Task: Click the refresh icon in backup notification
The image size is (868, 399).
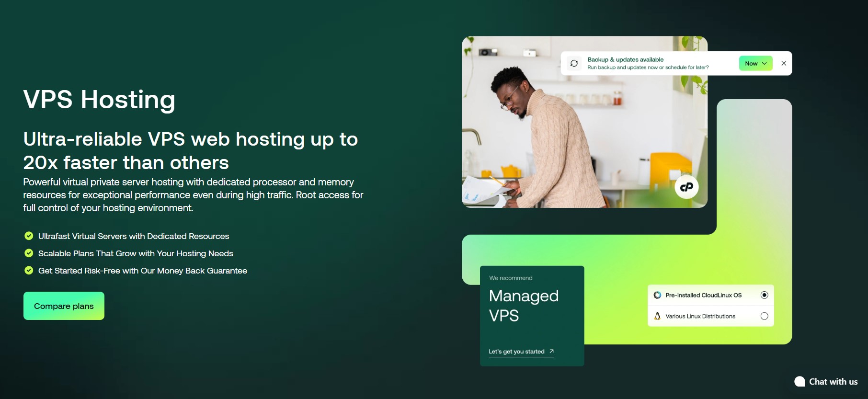Action: pyautogui.click(x=574, y=63)
